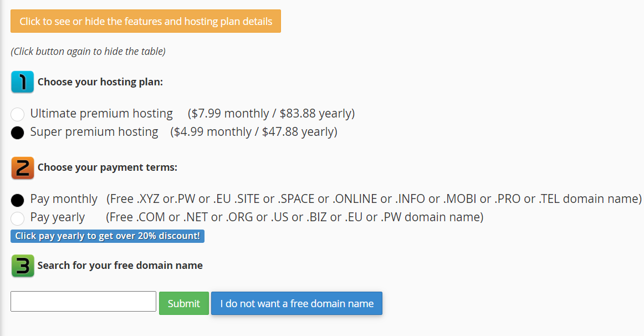The width and height of the screenshot is (644, 336).
Task: Choose the Pay monthly radio button
Action: tap(18, 200)
